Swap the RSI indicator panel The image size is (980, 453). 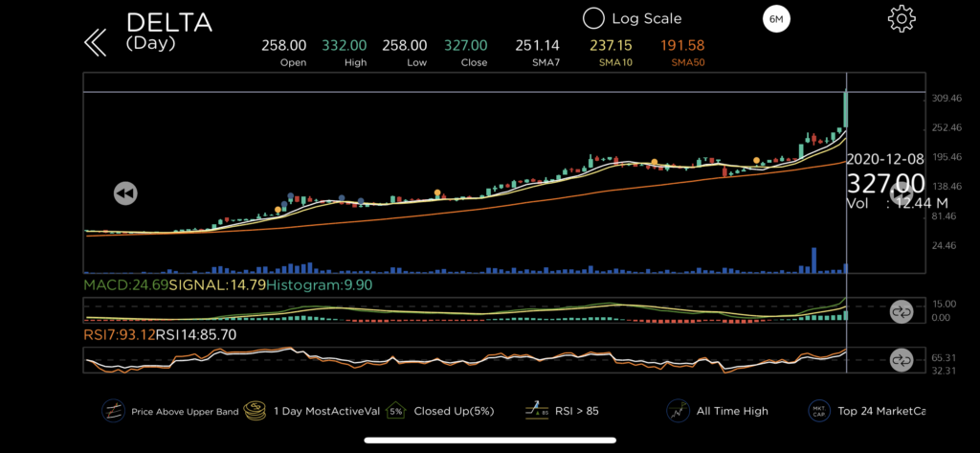901,361
